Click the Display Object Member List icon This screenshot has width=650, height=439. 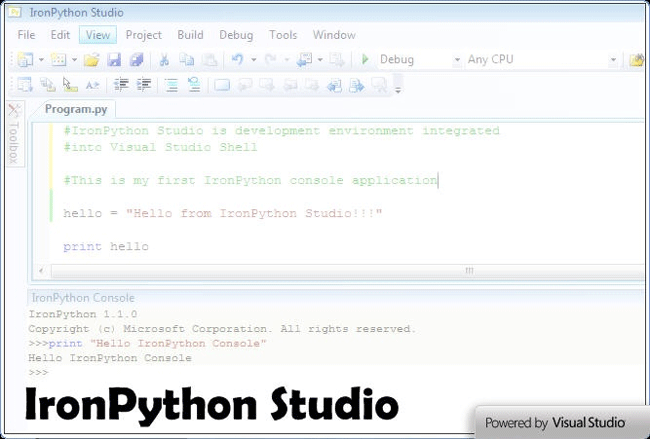click(x=25, y=85)
